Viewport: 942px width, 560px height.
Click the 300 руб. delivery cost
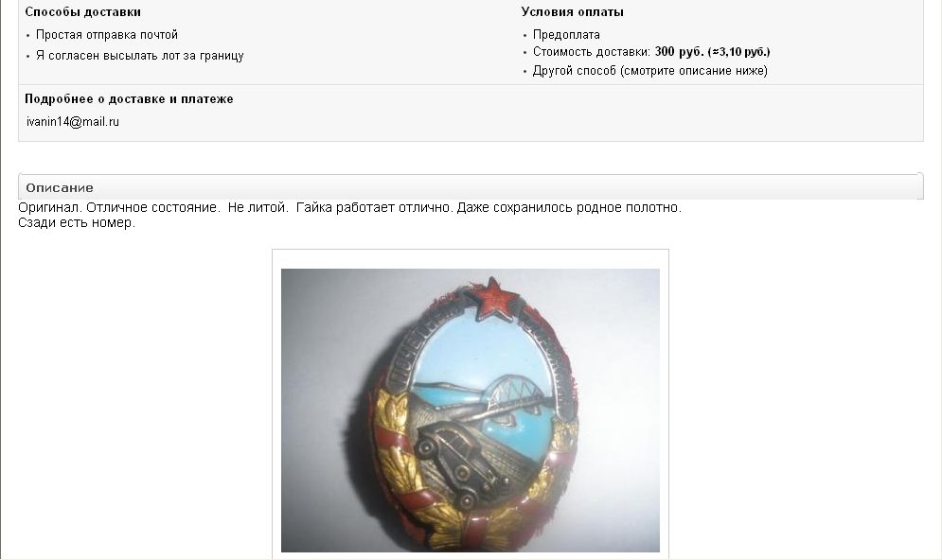coord(680,52)
